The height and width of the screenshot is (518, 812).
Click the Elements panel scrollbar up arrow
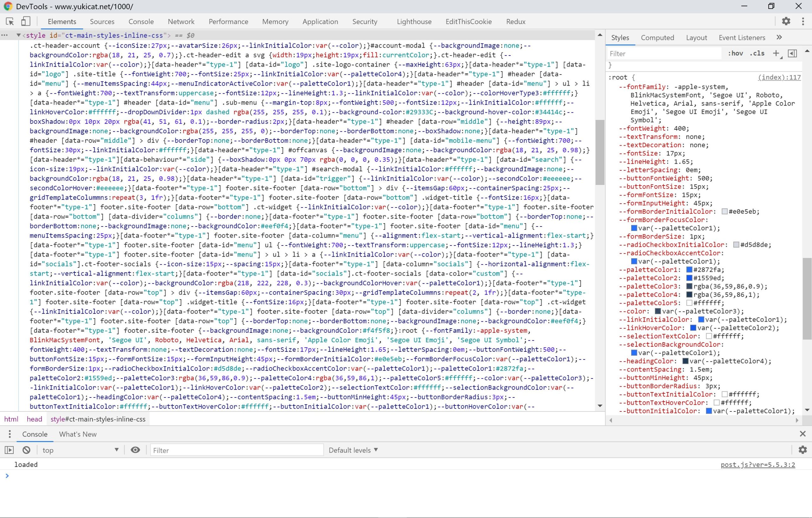tap(599, 35)
